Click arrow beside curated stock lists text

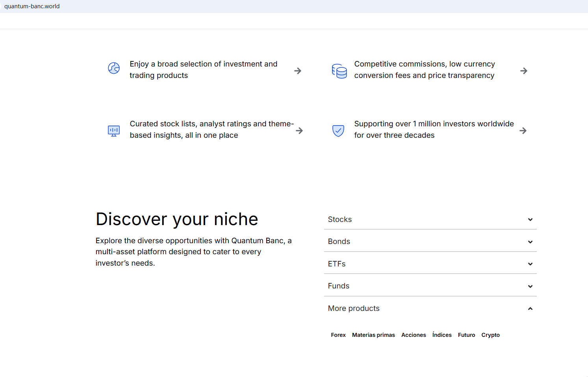coord(299,131)
